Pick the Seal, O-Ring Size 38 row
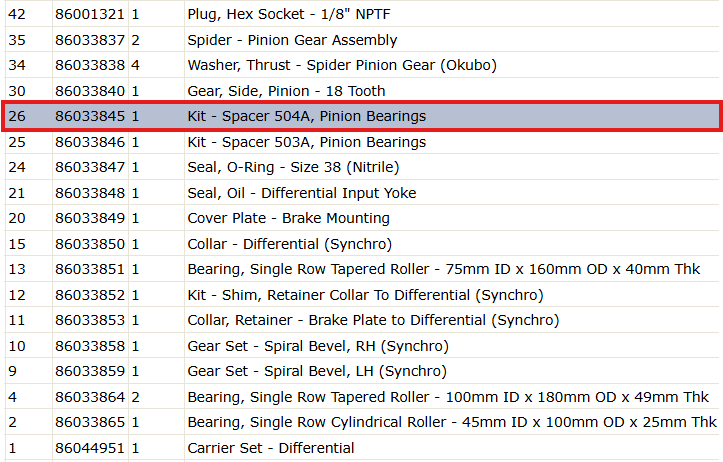The height and width of the screenshot is (462, 723). 362,167
